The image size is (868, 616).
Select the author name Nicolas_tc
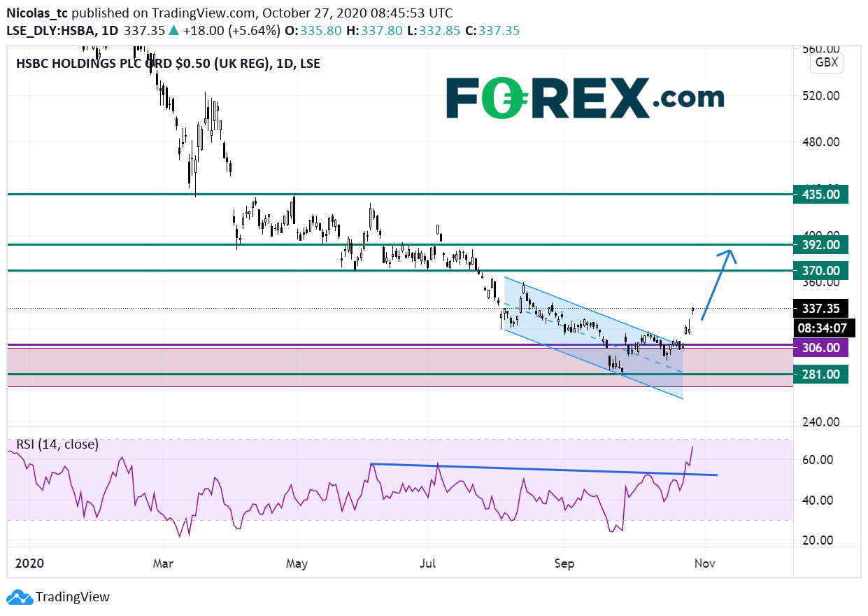pyautogui.click(x=37, y=13)
